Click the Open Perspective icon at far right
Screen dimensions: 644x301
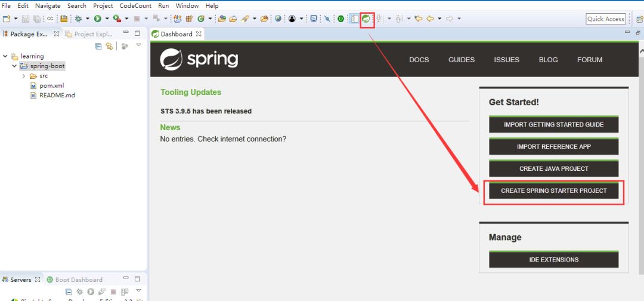[x=639, y=19]
